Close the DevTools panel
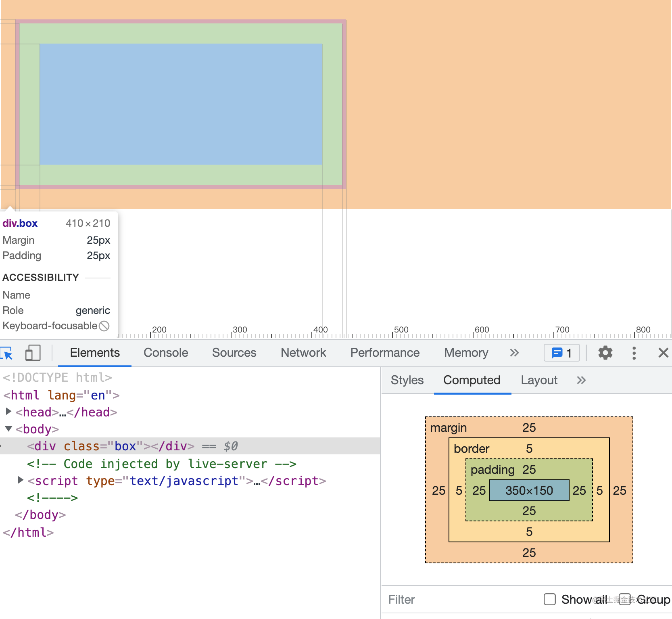The height and width of the screenshot is (619, 672). pos(663,353)
